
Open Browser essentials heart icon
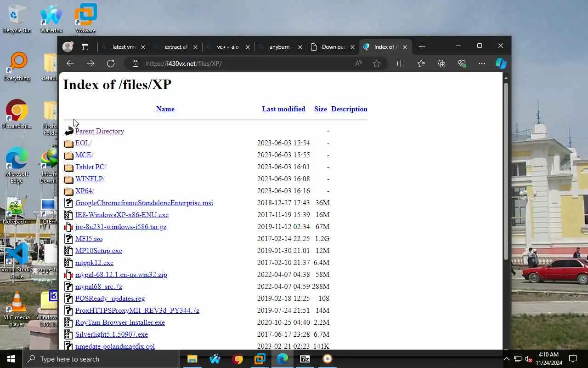462,63
